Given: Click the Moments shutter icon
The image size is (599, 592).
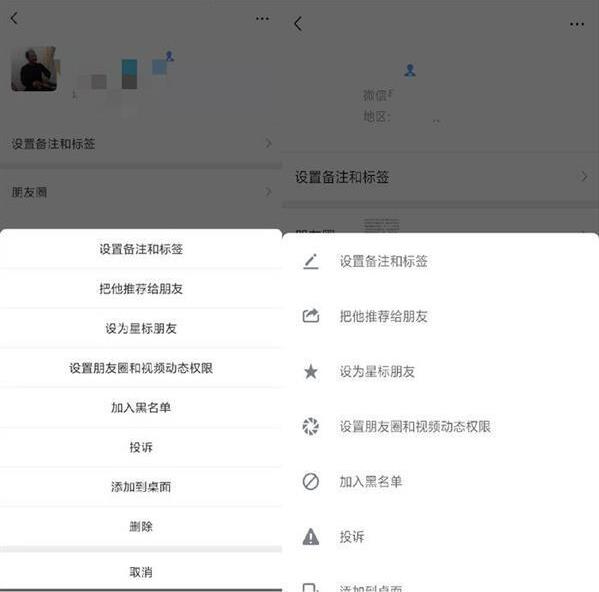Looking at the screenshot, I should point(311,426).
